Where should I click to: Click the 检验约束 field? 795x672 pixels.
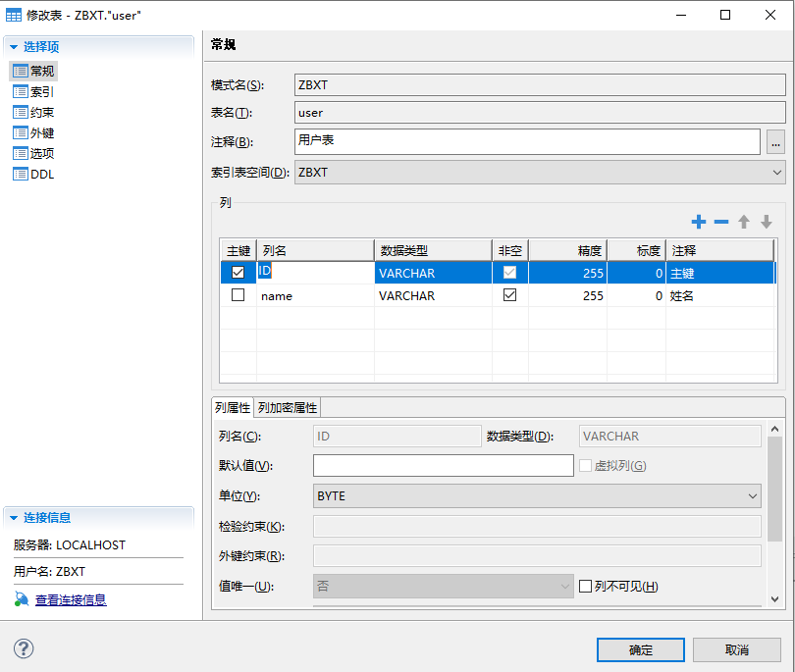tap(537, 527)
